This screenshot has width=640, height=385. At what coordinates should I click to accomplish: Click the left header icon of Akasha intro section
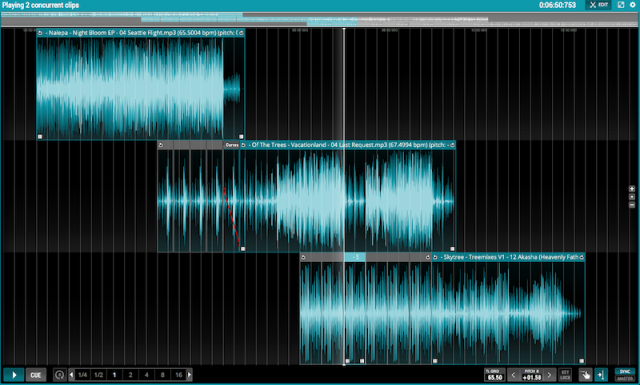pos(303,257)
